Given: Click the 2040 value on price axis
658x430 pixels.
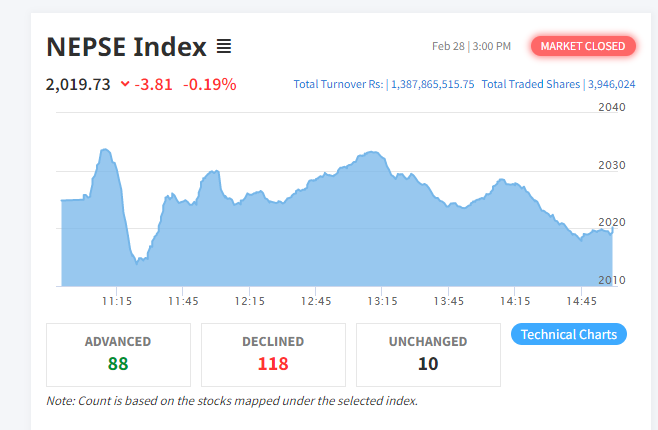Looking at the screenshot, I should [x=611, y=108].
